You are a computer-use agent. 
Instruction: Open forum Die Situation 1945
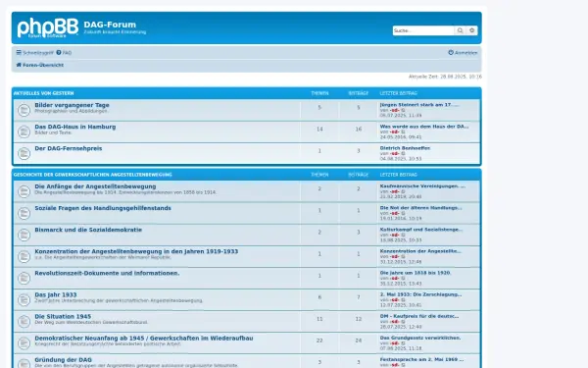tap(63, 317)
